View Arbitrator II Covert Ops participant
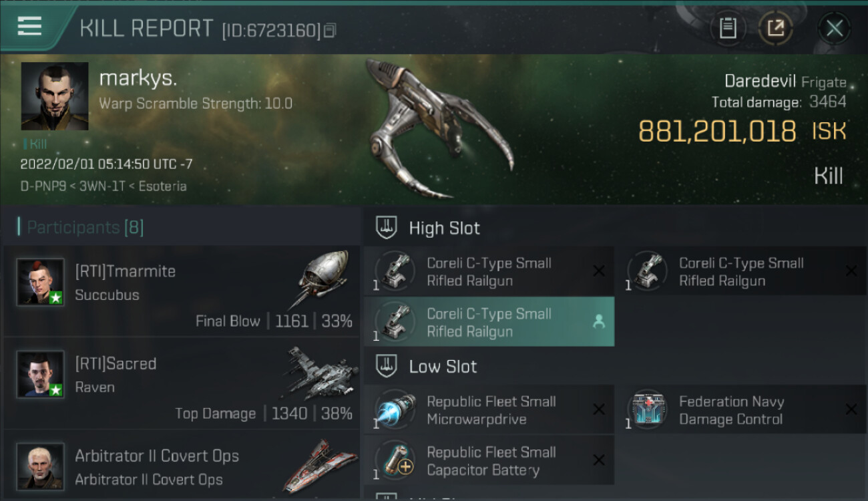868x501 pixels. coord(182,465)
